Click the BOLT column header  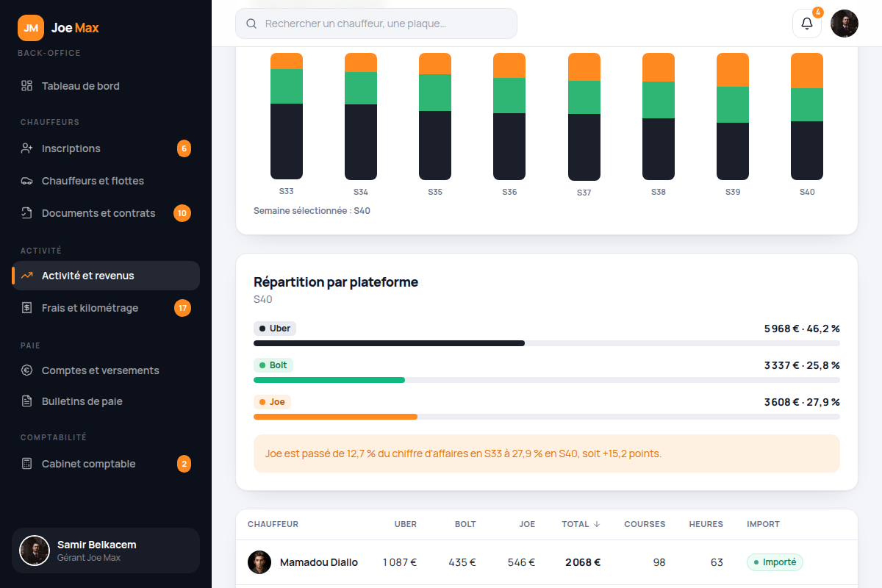click(465, 524)
